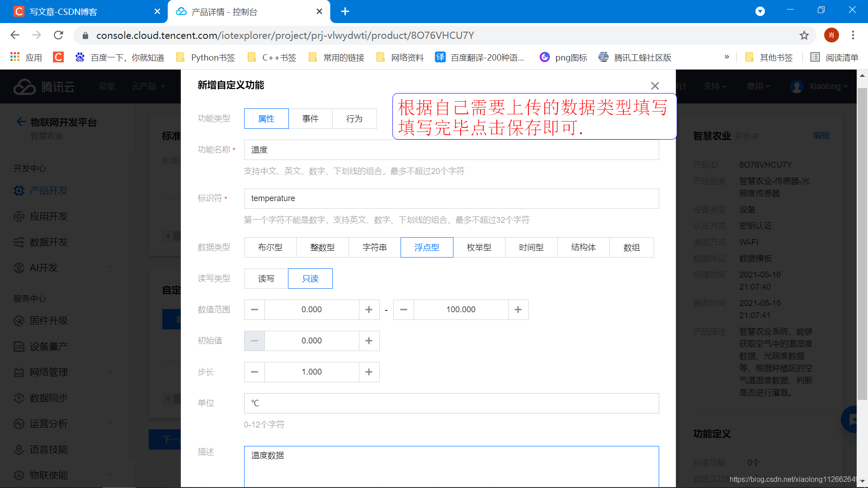Bookmark this page with star icon
The image size is (868, 488).
(804, 35)
